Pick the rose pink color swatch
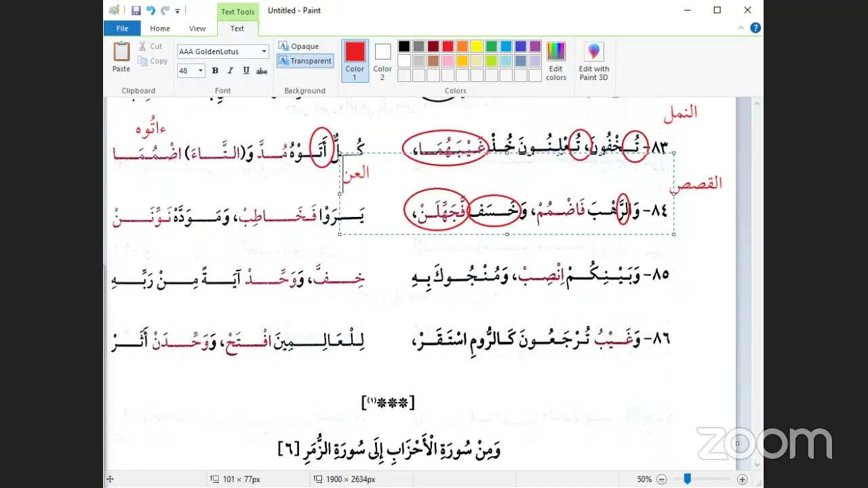Screen dimensions: 868x488 click(x=448, y=61)
